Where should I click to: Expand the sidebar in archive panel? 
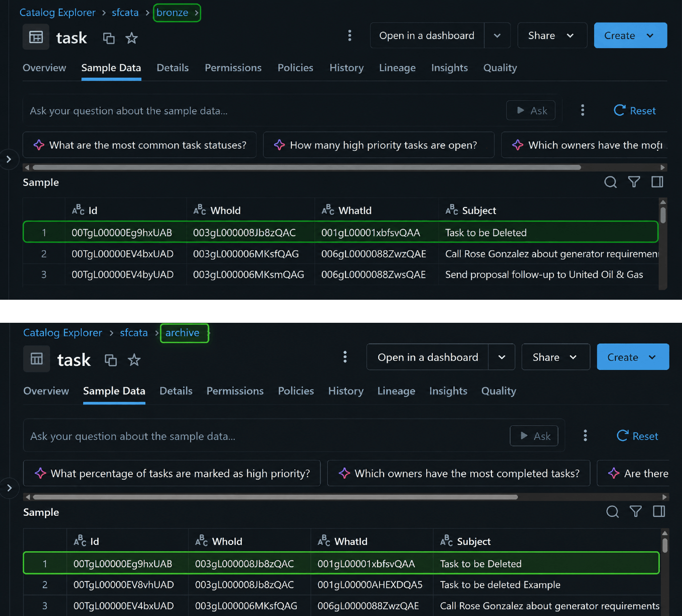pos(9,488)
